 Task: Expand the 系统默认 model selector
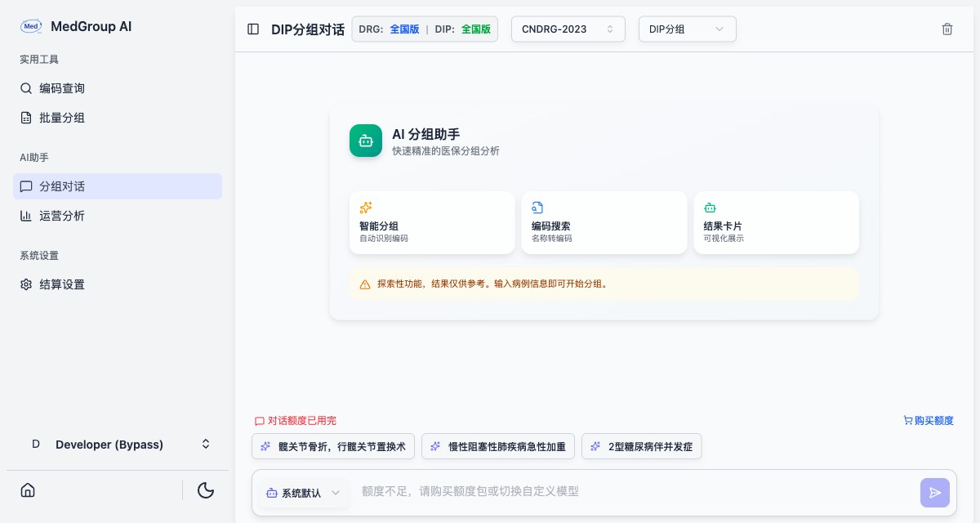[x=303, y=493]
